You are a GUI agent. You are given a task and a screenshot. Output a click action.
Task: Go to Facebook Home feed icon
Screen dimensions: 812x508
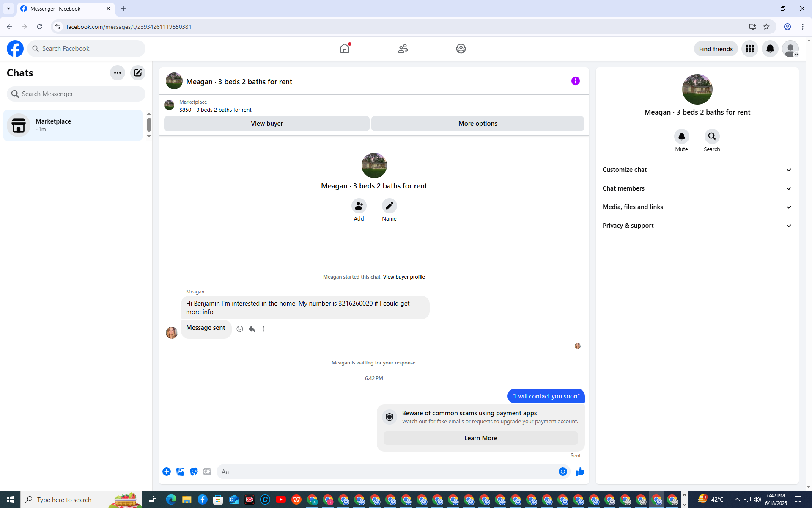[x=345, y=49]
